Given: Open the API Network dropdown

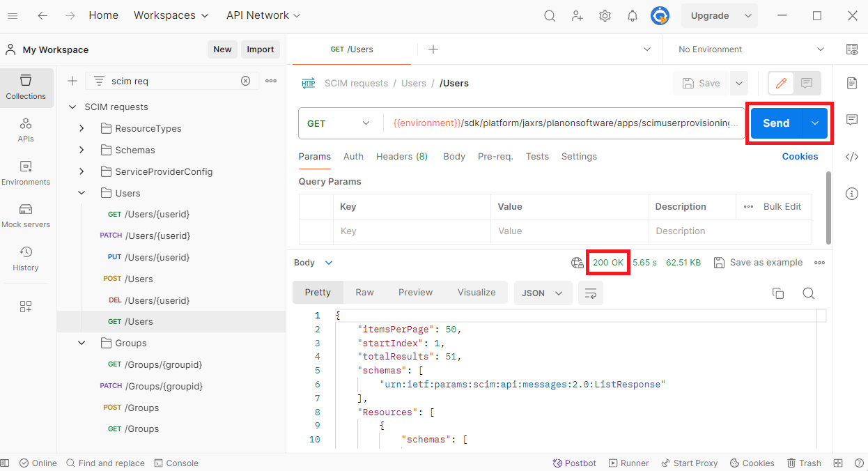Looking at the screenshot, I should click(263, 15).
